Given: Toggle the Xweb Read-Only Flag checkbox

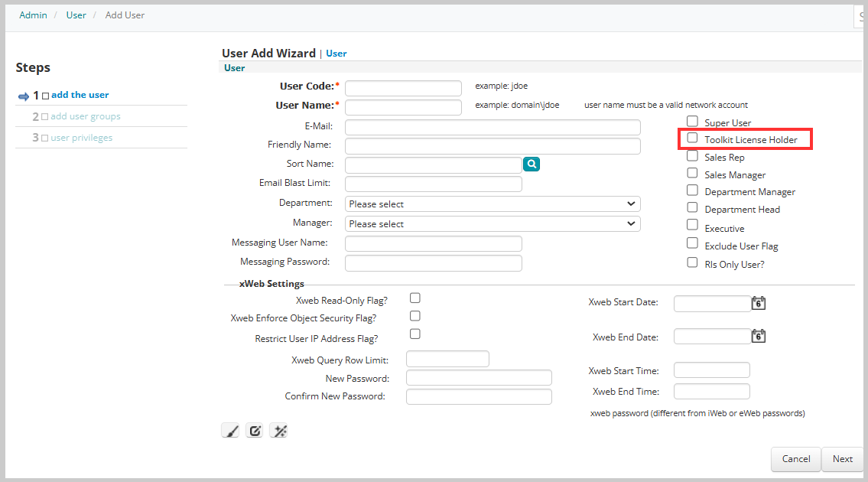Looking at the screenshot, I should [414, 298].
